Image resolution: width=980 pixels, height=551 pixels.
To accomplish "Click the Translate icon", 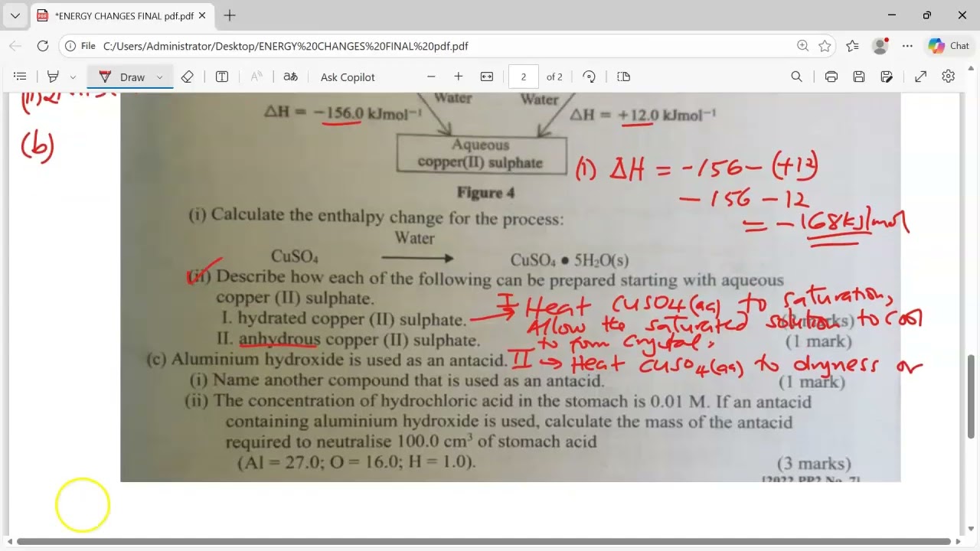I will pyautogui.click(x=290, y=77).
